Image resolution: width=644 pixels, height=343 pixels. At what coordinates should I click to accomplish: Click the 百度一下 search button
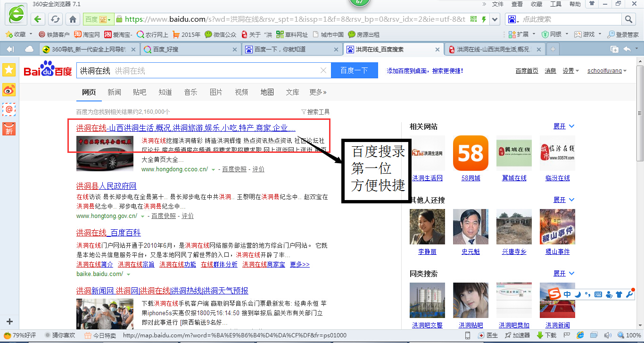pyautogui.click(x=354, y=70)
